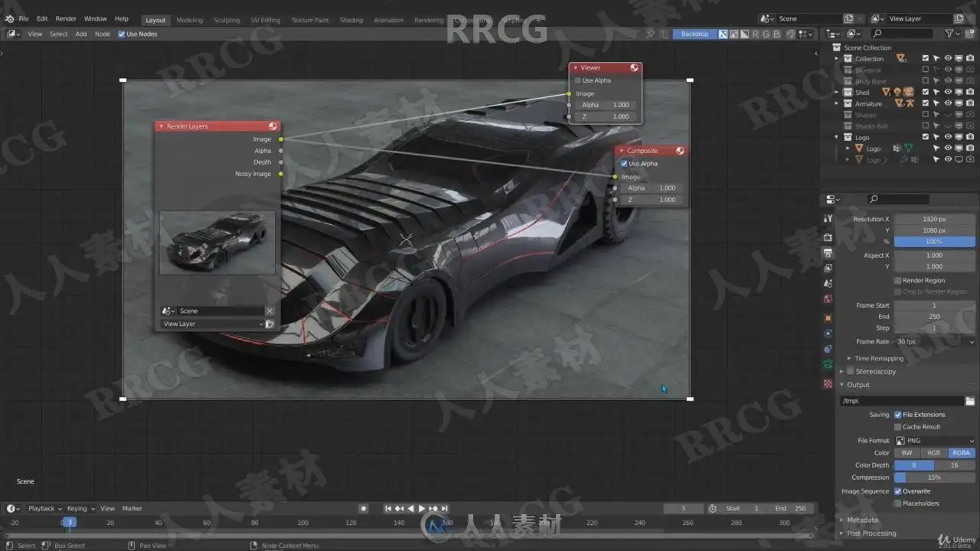Jump to the timeline start frame
This screenshot has width=980, height=551.
click(388, 508)
